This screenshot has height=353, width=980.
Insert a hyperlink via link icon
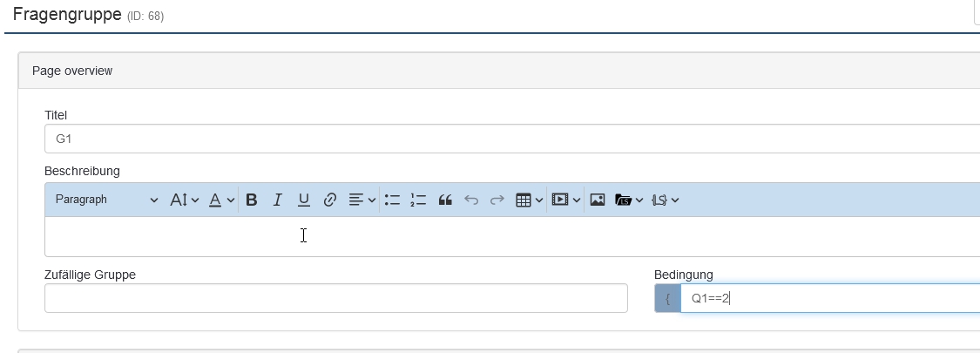pyautogui.click(x=330, y=200)
